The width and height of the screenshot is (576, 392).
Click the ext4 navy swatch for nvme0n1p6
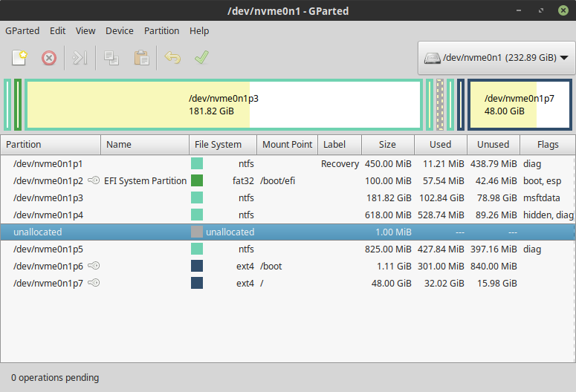click(x=197, y=266)
